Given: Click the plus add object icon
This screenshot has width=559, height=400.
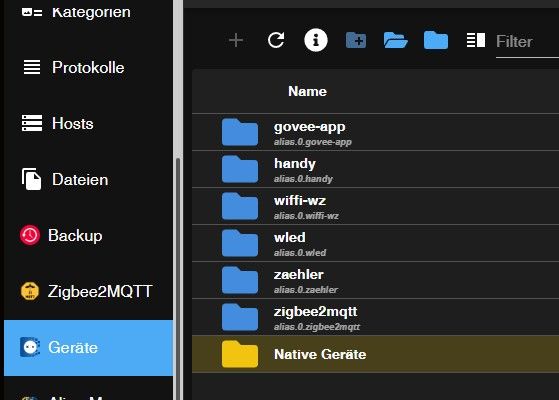Looking at the screenshot, I should [236, 40].
